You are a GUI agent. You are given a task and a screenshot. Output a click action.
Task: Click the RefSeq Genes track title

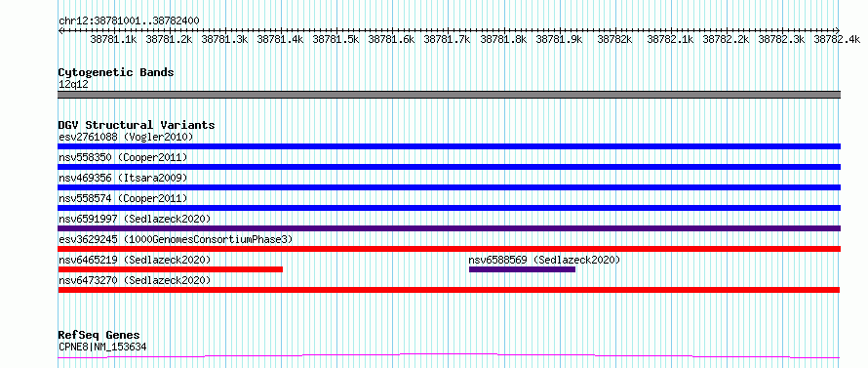(99, 336)
